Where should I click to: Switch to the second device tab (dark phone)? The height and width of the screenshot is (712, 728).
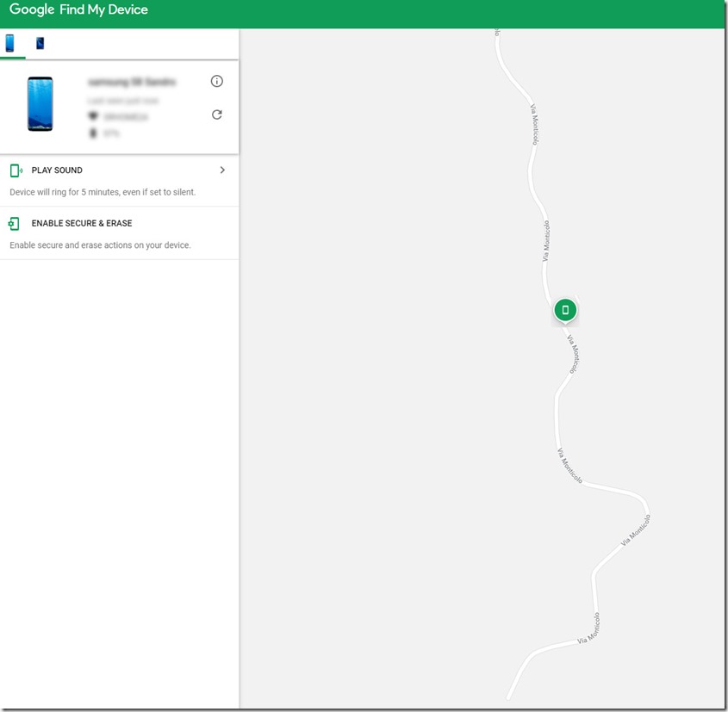40,43
